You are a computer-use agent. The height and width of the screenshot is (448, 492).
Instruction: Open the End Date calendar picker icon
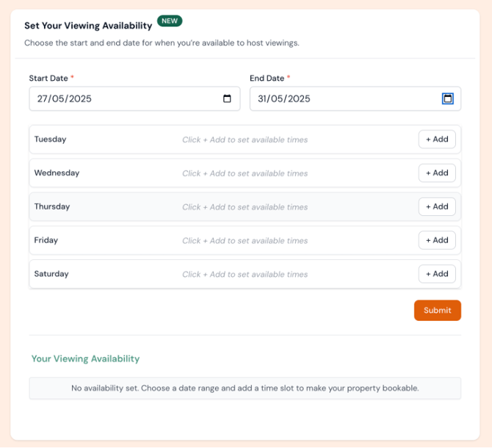(447, 99)
